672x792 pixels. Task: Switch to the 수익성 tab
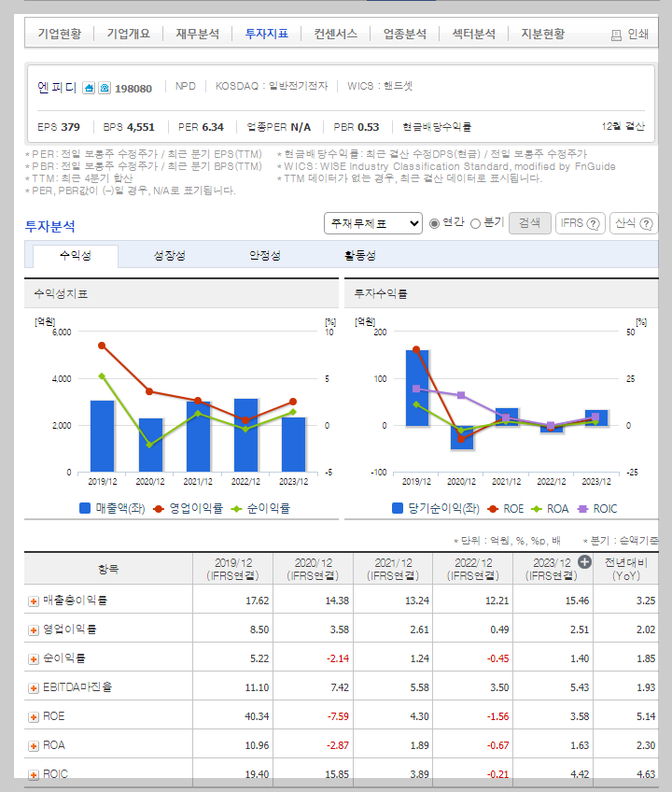coord(76,256)
